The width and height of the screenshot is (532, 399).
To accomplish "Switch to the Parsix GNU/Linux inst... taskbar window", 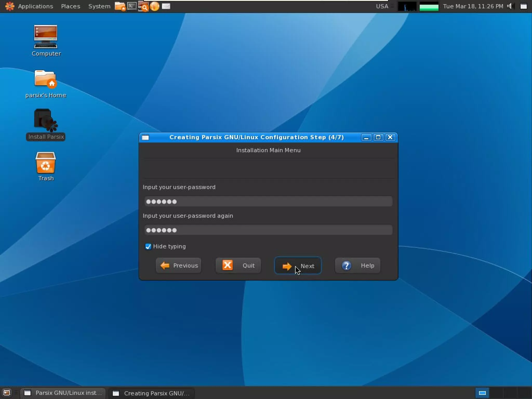I will click(63, 393).
